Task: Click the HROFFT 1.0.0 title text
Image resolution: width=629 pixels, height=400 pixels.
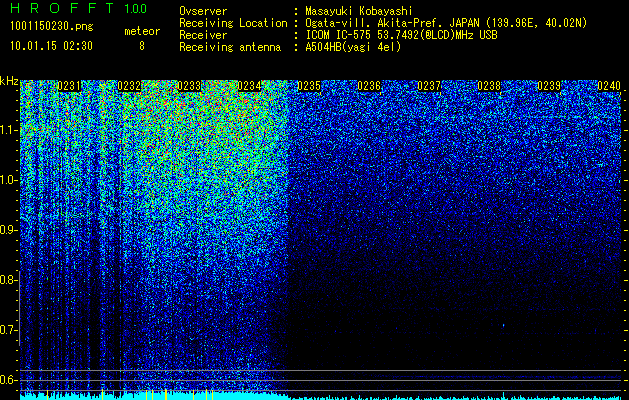Action: (x=78, y=8)
